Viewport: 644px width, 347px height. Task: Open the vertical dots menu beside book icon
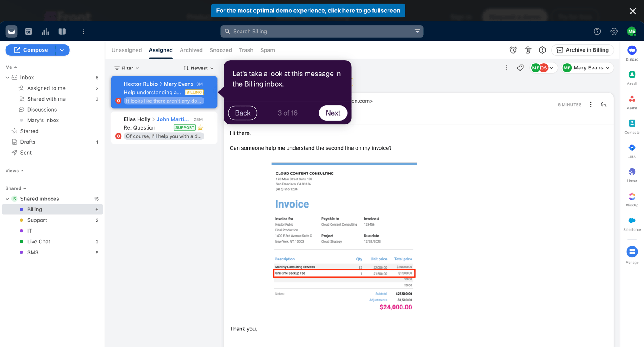coord(83,31)
